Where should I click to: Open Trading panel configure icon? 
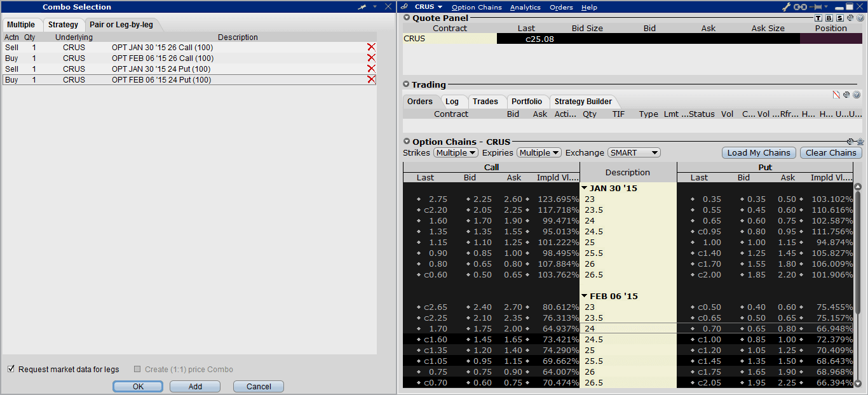[846, 95]
